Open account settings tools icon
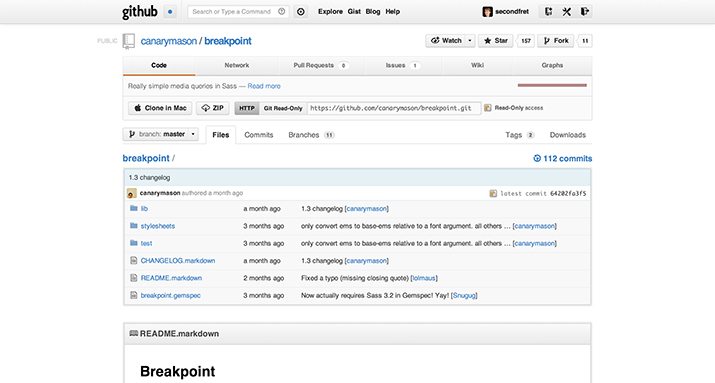 [x=567, y=12]
